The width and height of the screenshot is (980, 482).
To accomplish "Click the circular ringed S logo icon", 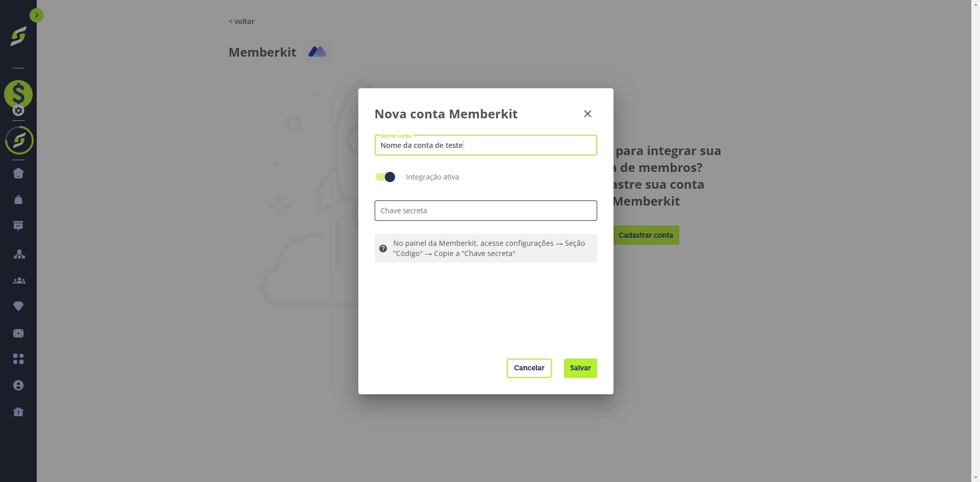I will (19, 140).
